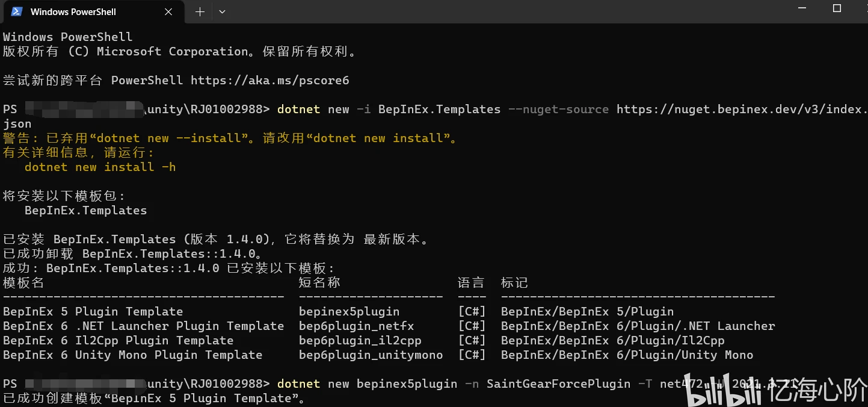This screenshot has height=407, width=868.
Task: Click the 模板名 column header
Action: pyautogui.click(x=23, y=282)
